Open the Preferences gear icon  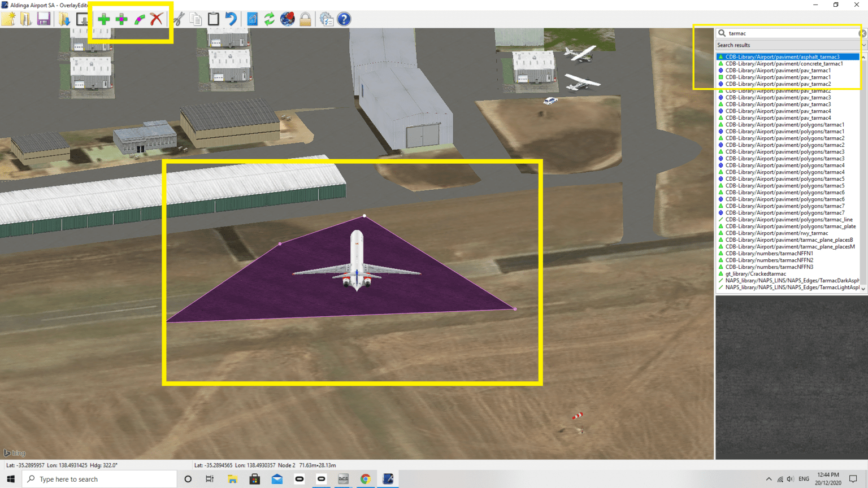[x=326, y=19]
